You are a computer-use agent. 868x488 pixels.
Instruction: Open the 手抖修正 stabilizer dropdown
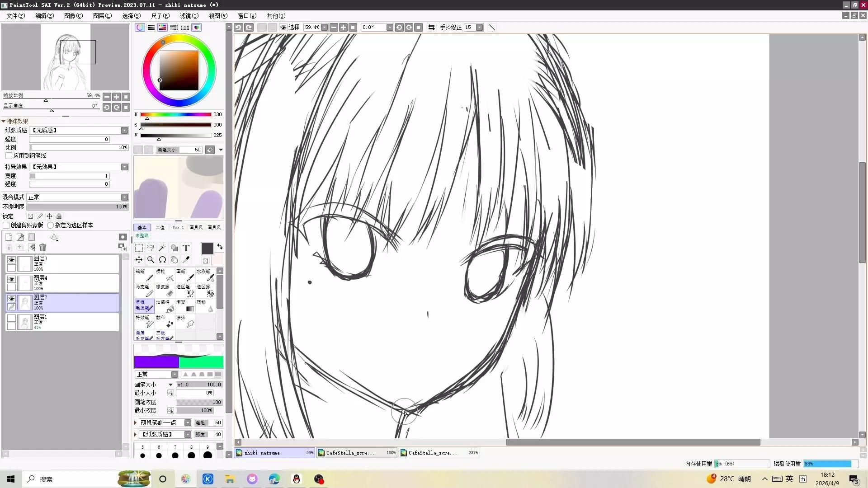pos(480,27)
